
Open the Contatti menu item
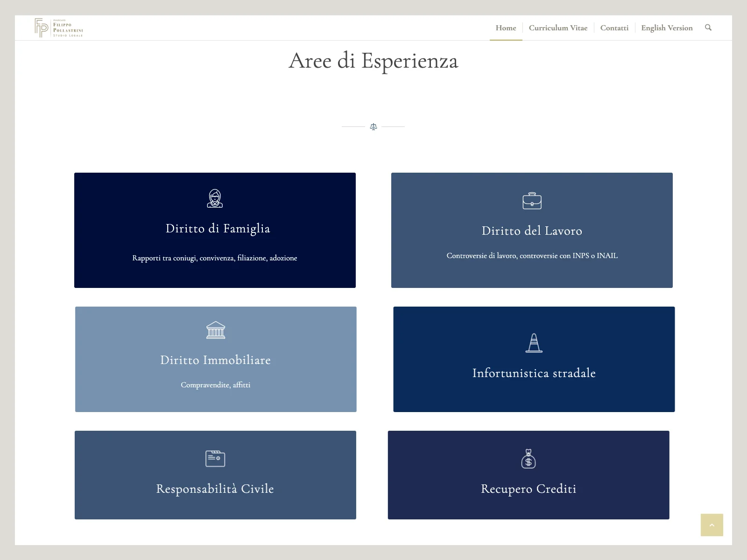click(x=614, y=28)
